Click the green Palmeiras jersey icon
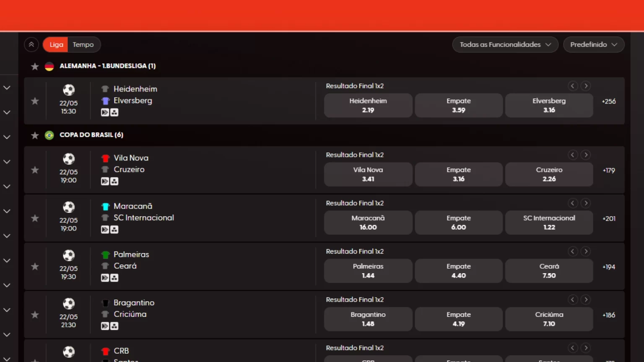 tap(105, 254)
